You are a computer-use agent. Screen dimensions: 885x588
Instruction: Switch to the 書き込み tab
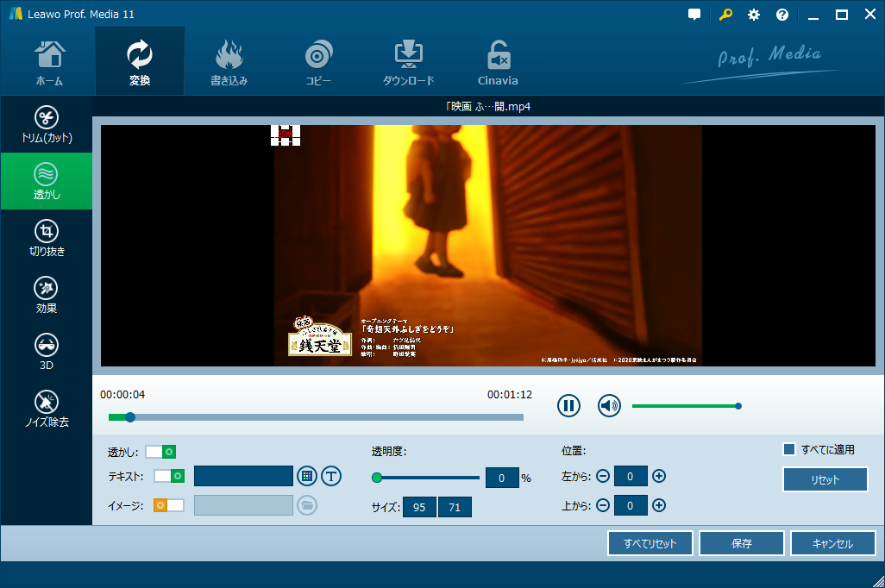coord(229,62)
